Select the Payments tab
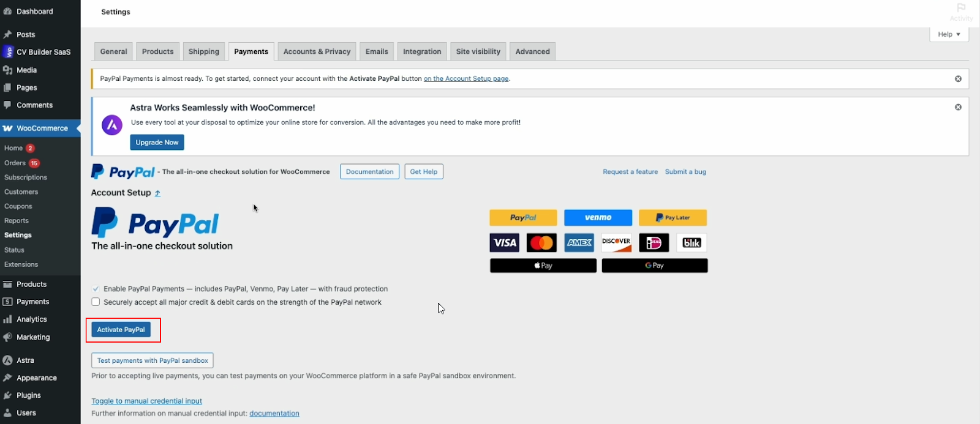Viewport: 980px width, 424px height. pos(251,51)
